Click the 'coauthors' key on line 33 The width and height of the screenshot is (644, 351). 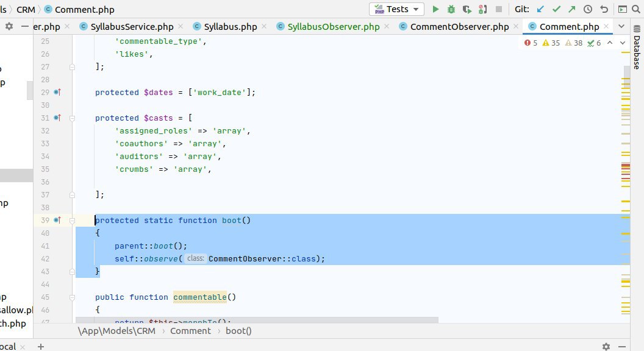click(x=141, y=144)
